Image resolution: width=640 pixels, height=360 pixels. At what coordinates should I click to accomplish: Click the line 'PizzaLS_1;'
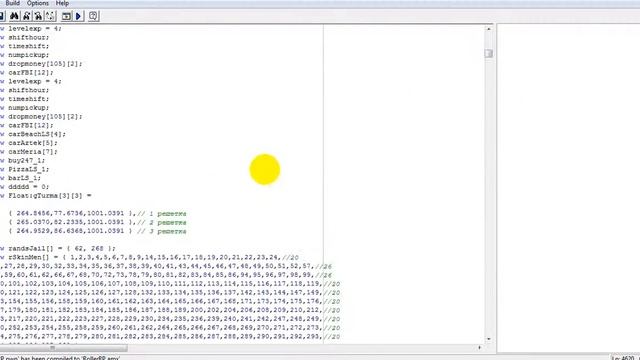29,169
